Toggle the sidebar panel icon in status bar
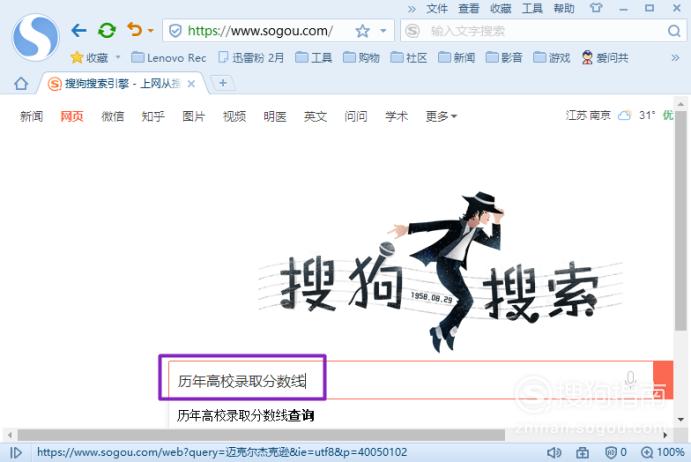 pyautogui.click(x=16, y=452)
